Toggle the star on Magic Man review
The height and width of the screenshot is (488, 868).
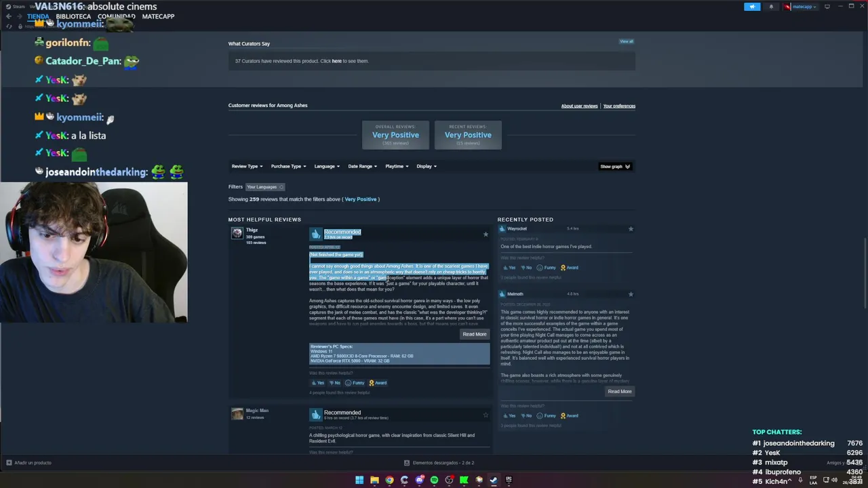click(486, 415)
